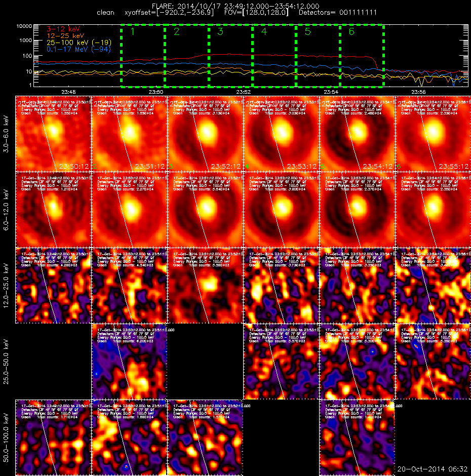Click the 23:56 time axis label

pyautogui.click(x=418, y=92)
